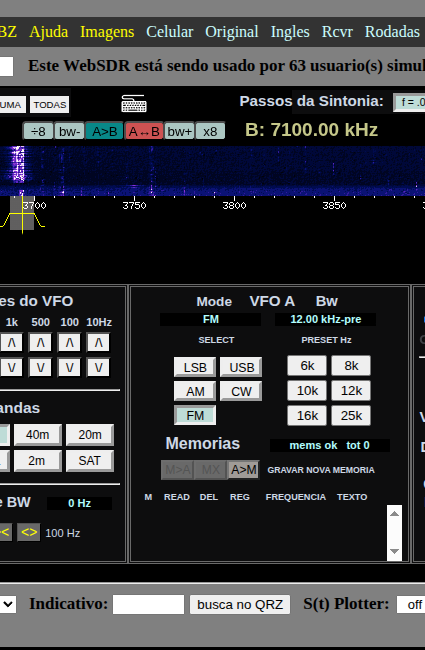Click the mems ok tot 0 status
Image resolution: width=425 pixels, height=650 pixels.
[330, 445]
